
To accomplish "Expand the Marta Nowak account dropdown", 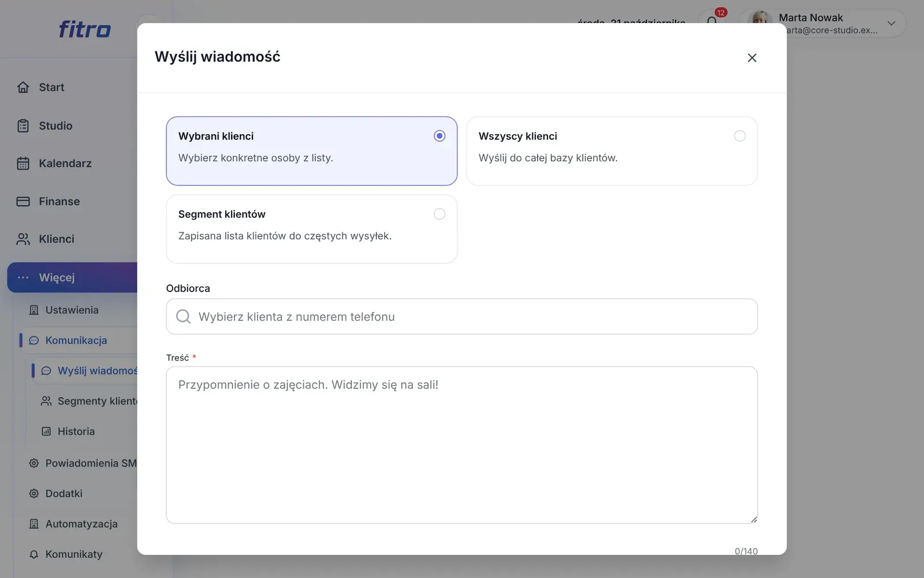I will (x=892, y=23).
